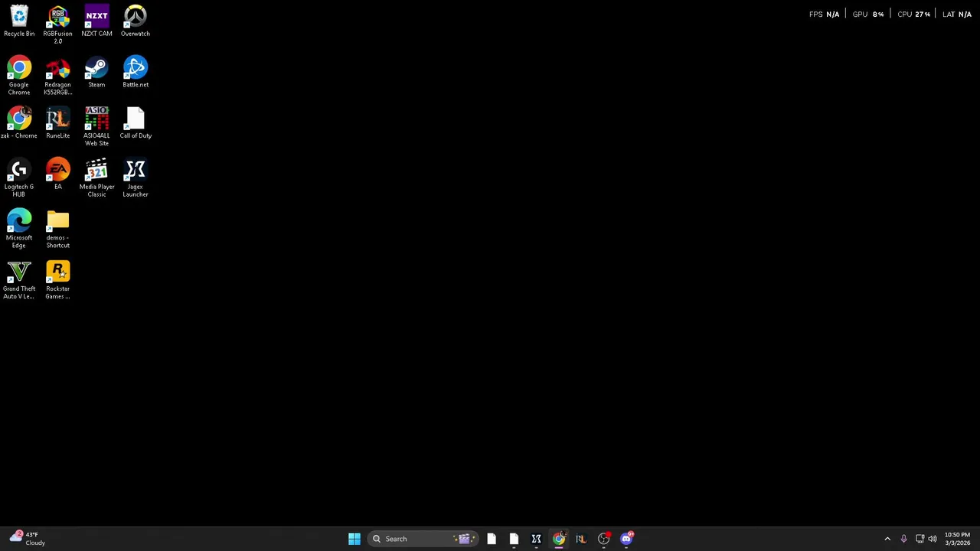Select the EA desktop icon

pos(57,174)
